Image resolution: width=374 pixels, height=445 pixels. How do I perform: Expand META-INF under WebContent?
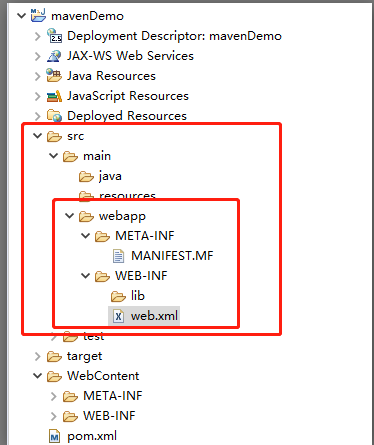click(54, 396)
